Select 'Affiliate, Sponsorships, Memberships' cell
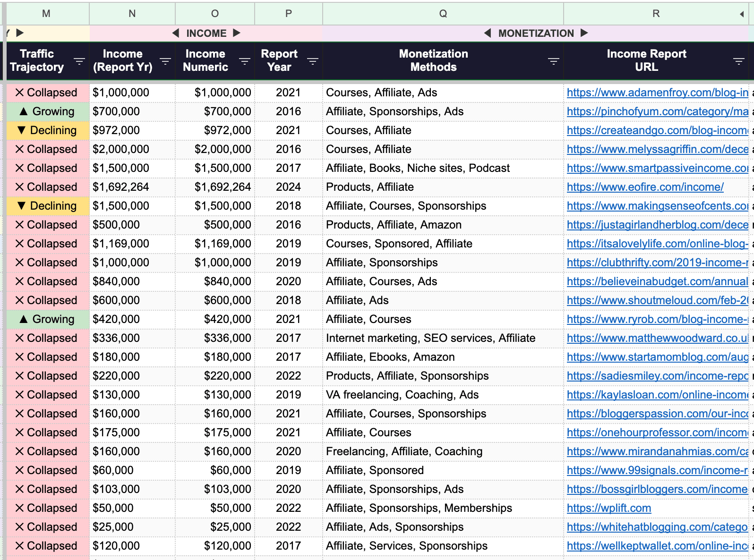This screenshot has height=560, width=754. (443, 508)
